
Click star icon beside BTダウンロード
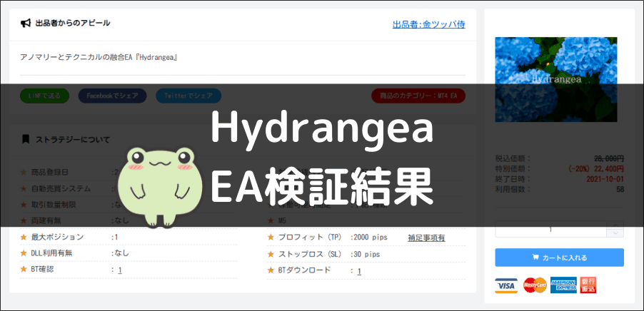pyautogui.click(x=271, y=270)
